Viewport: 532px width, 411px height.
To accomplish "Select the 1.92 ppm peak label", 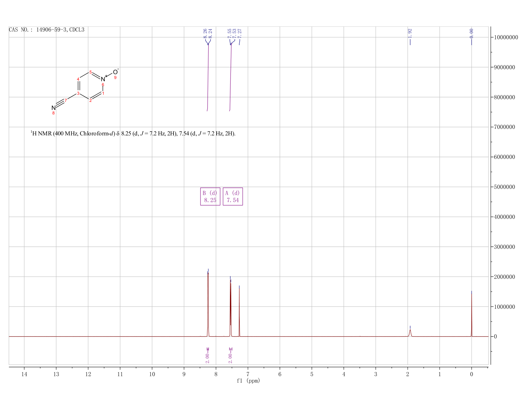I will 410,33.
